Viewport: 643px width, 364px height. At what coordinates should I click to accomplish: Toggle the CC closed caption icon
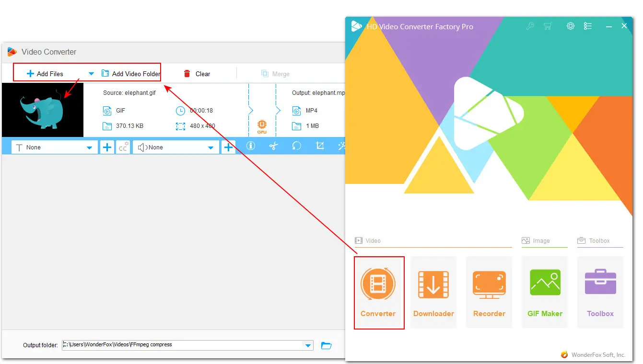pyautogui.click(x=123, y=147)
